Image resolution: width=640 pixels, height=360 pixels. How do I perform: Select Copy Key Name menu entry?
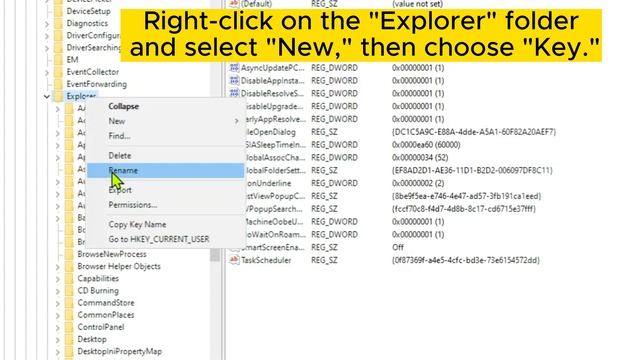point(166,224)
